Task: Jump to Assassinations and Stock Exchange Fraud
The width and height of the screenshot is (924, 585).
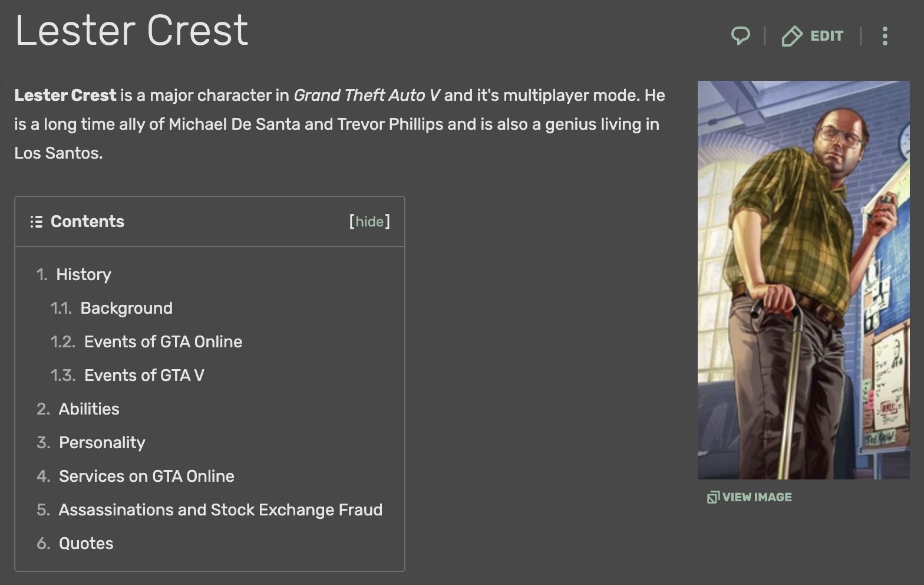Action: click(x=220, y=510)
